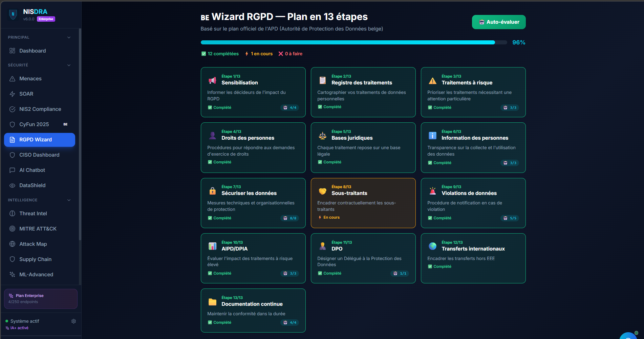644x339 pixels.
Task: Click the DataShield eye icon
Action: [x=12, y=185]
